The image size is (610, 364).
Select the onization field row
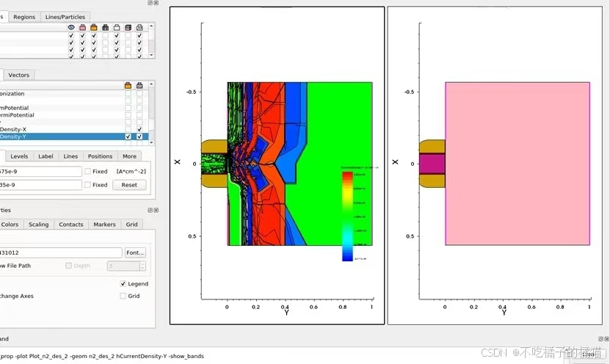(x=74, y=94)
